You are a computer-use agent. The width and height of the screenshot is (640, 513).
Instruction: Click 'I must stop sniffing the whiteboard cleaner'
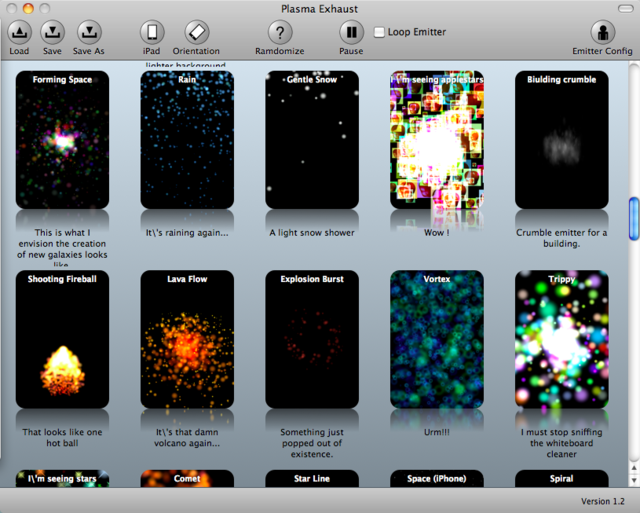562,443
